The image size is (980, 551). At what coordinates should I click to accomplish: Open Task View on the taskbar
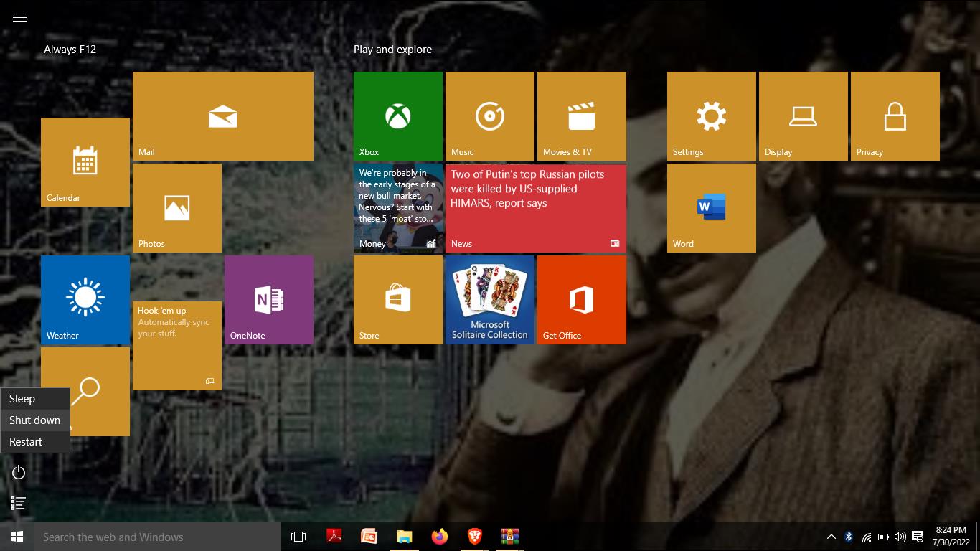coord(298,537)
